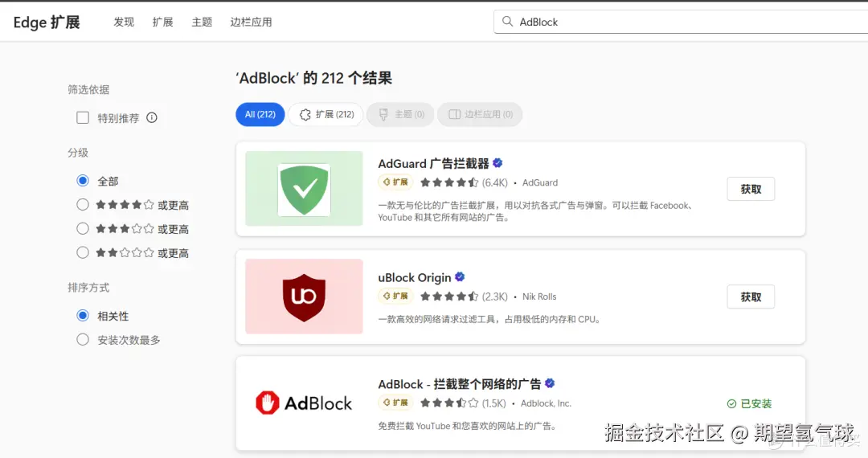The width and height of the screenshot is (868, 458).
Task: Select four stars 或更高 rating filter
Action: pyautogui.click(x=83, y=205)
